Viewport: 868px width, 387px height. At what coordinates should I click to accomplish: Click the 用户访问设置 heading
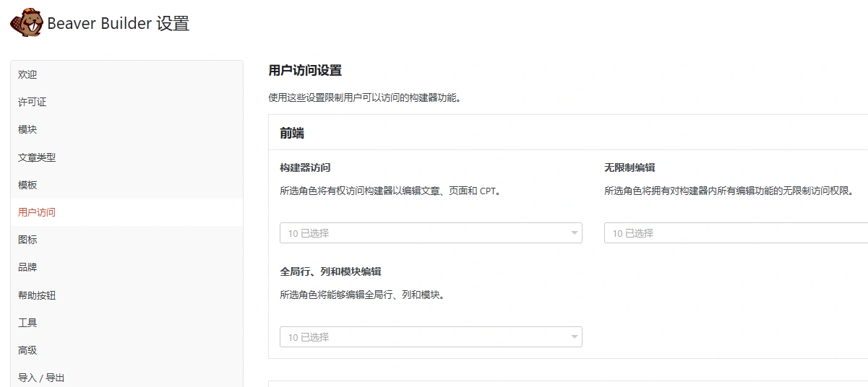coord(305,71)
